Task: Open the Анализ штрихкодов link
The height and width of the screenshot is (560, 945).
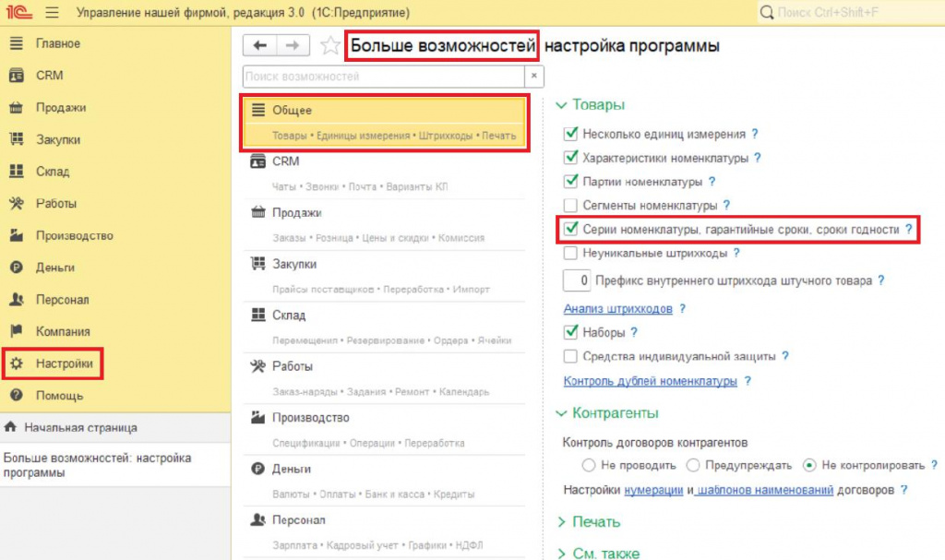Action: click(x=617, y=309)
